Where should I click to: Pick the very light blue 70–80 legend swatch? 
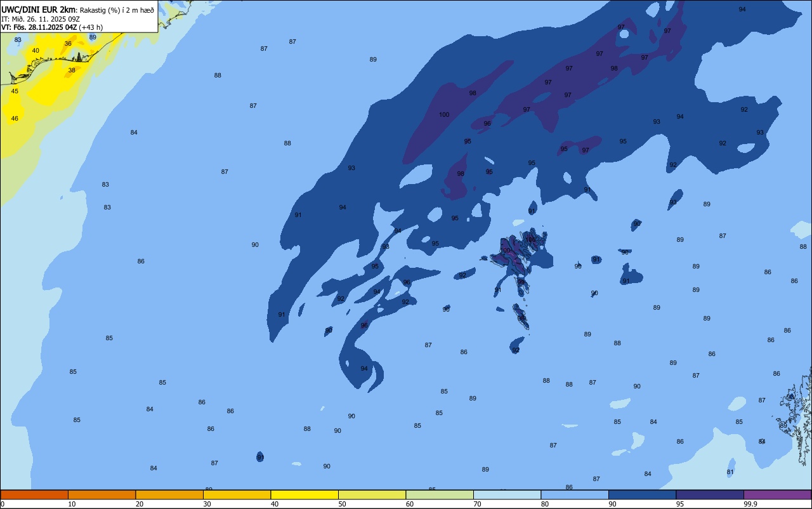click(507, 494)
